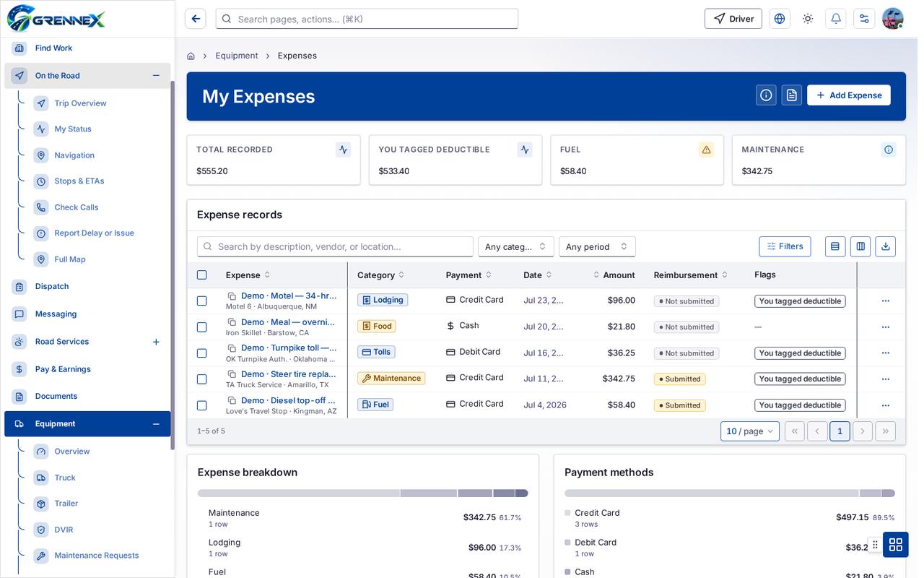Toggle the light theme sun icon
The width and height of the screenshot is (924, 578).
pos(808,19)
